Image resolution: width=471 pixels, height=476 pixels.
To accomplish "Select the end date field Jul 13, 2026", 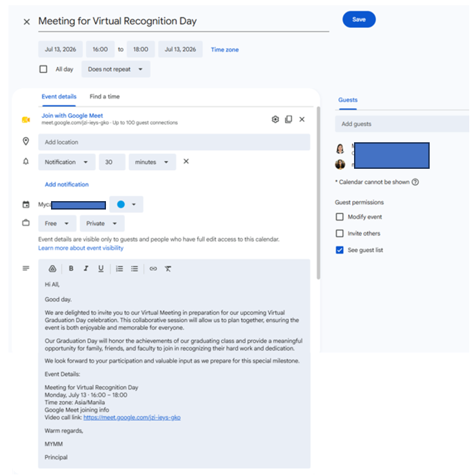I will tap(180, 49).
